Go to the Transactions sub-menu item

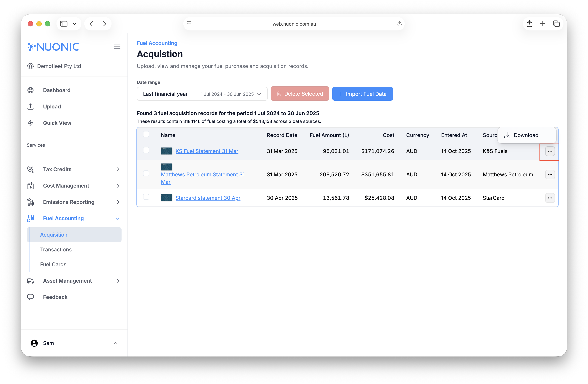pos(56,250)
